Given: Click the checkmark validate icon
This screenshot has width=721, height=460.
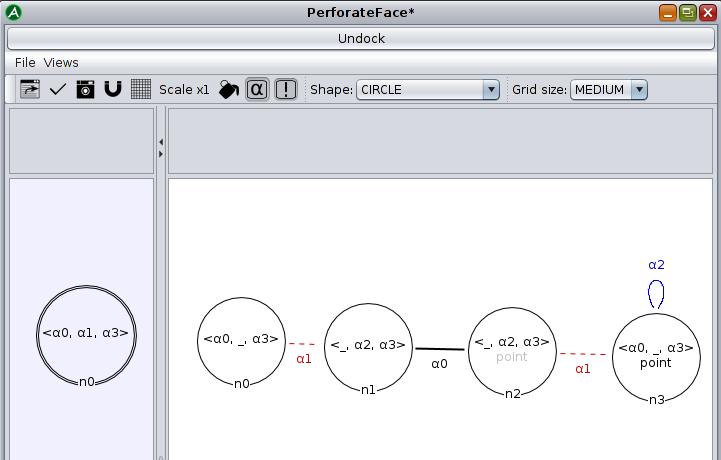Looking at the screenshot, I should tap(57, 89).
